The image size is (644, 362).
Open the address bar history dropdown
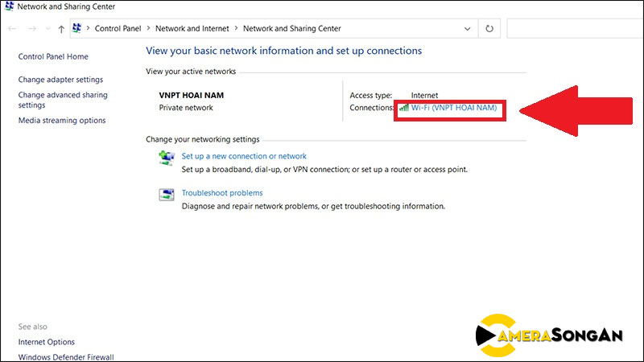468,28
